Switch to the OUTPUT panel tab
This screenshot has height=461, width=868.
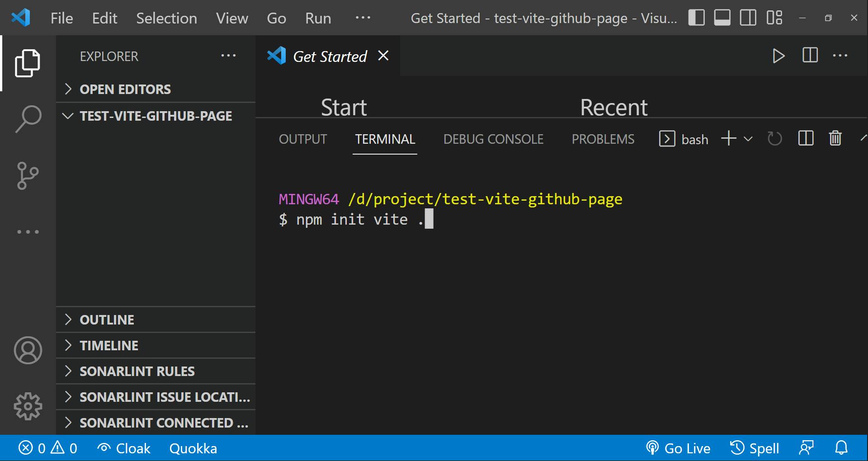[x=303, y=139]
